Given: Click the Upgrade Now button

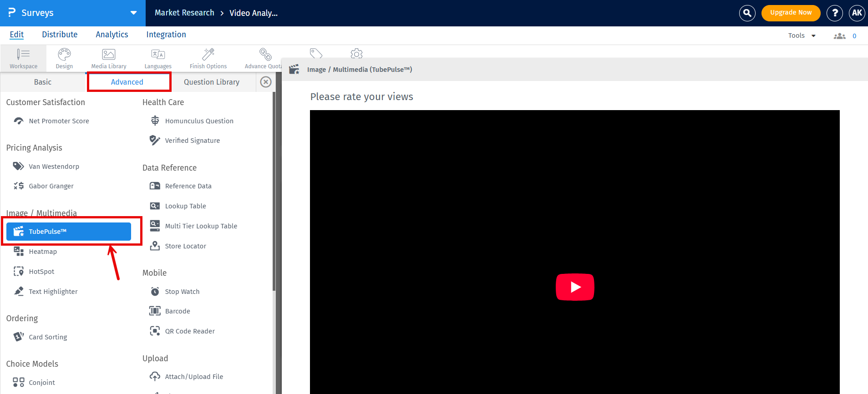Looking at the screenshot, I should point(791,13).
